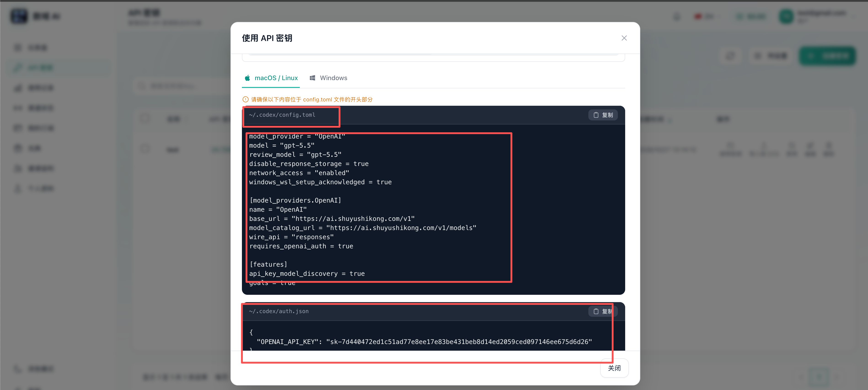The image size is (868, 390).
Task: Click the config.toml placement warning text
Action: [312, 100]
